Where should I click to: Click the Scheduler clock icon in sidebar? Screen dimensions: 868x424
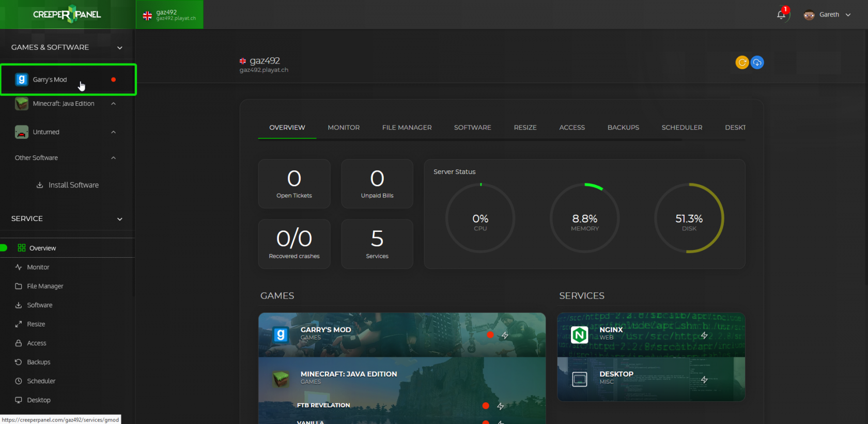tap(19, 381)
